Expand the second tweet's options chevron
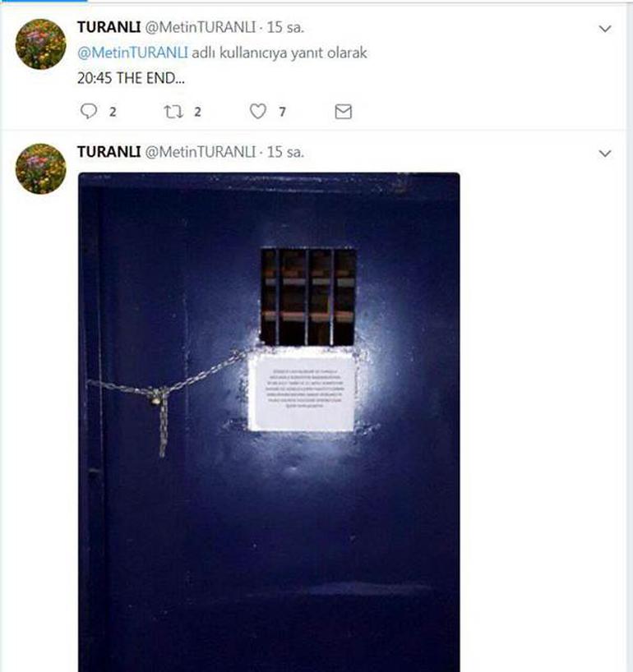Screen dimensions: 633x672 pos(605,154)
